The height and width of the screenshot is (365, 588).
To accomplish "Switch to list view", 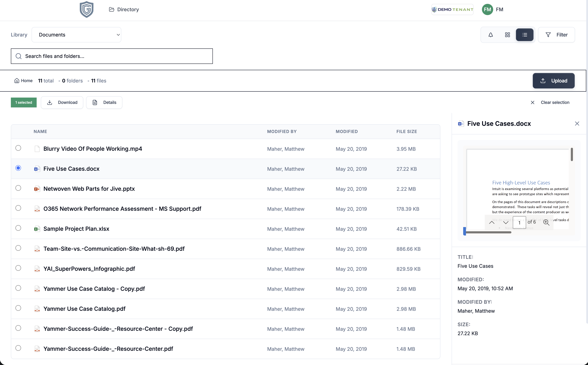I will tap(525, 35).
